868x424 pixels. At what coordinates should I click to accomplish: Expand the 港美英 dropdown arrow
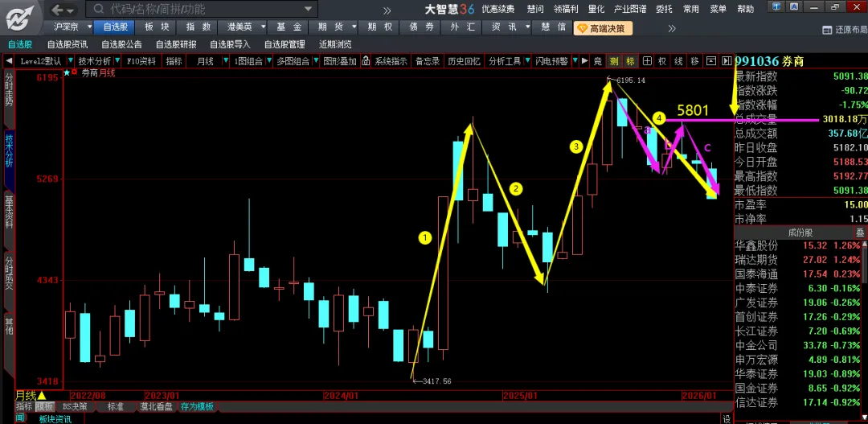click(x=264, y=27)
